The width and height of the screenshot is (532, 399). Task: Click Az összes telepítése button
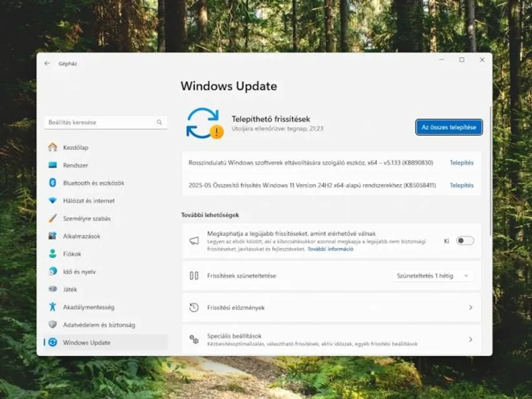click(x=449, y=127)
